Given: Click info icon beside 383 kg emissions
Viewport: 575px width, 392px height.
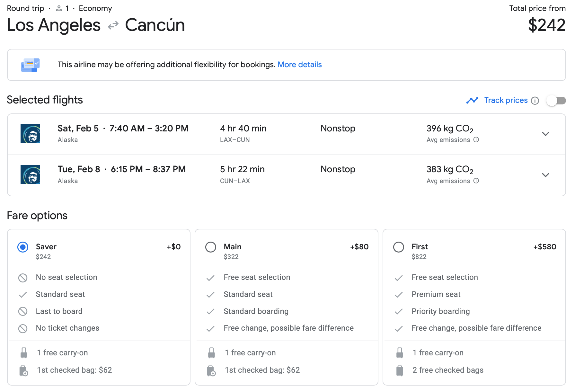Looking at the screenshot, I should pyautogui.click(x=476, y=181).
